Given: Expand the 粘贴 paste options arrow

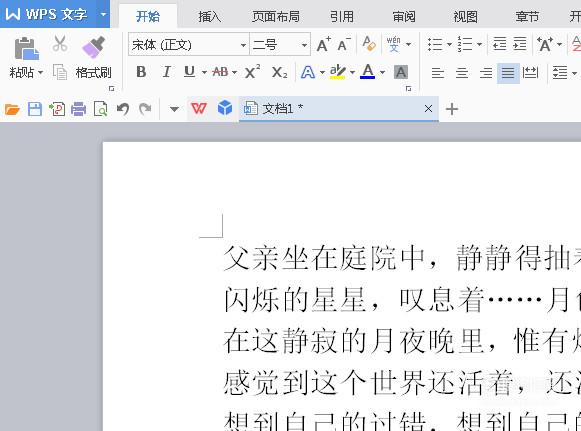Looking at the screenshot, I should (x=41, y=72).
